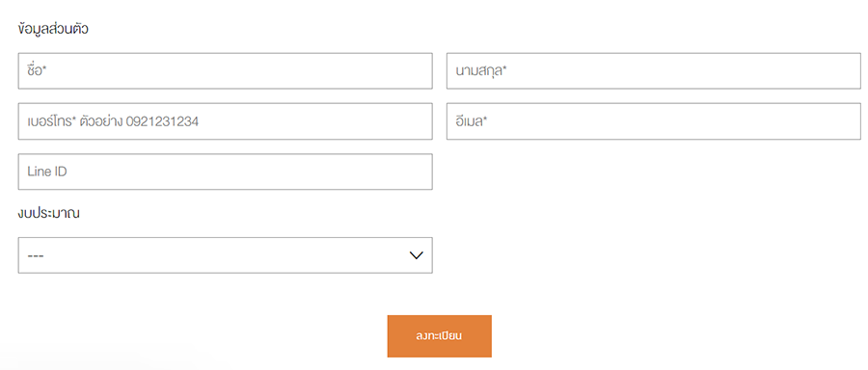Click the chevron arrow in the budget dropdown
Image resolution: width=868 pixels, height=370 pixels.
(x=416, y=255)
